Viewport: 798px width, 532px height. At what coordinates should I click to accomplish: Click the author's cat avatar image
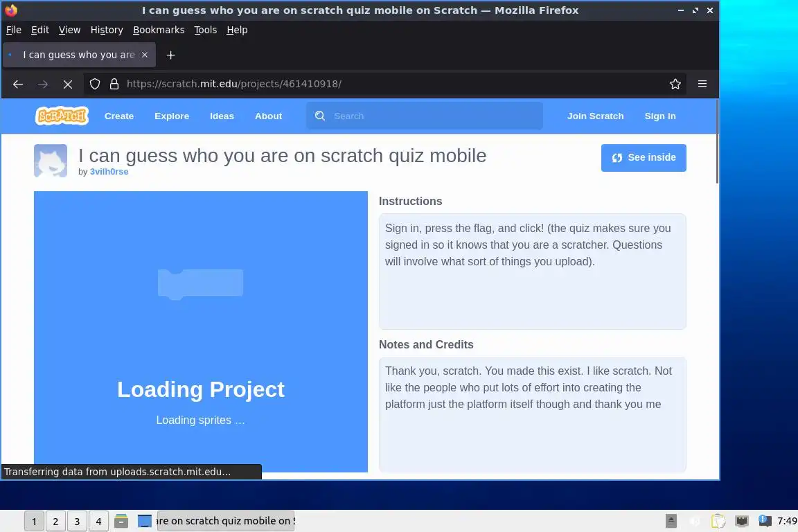tap(51, 161)
